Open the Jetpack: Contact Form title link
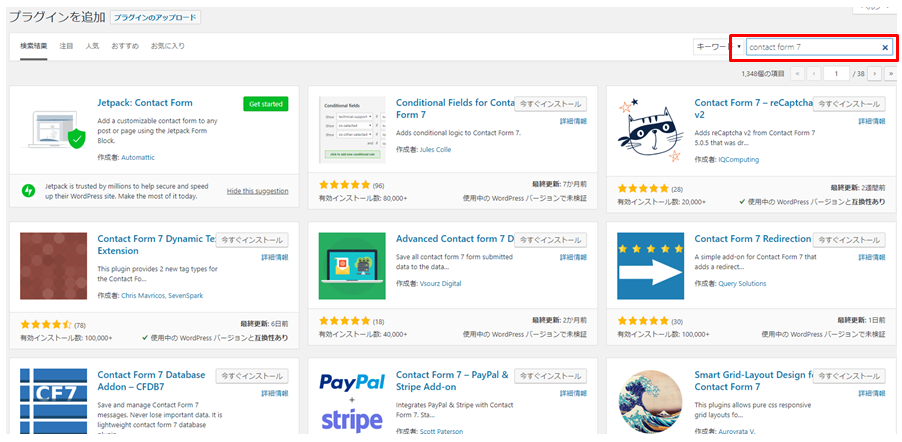 click(x=145, y=103)
